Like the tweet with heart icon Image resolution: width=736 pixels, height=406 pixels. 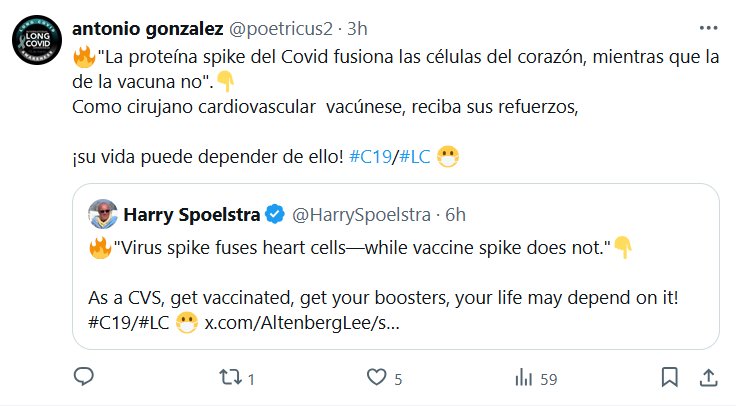coord(376,378)
